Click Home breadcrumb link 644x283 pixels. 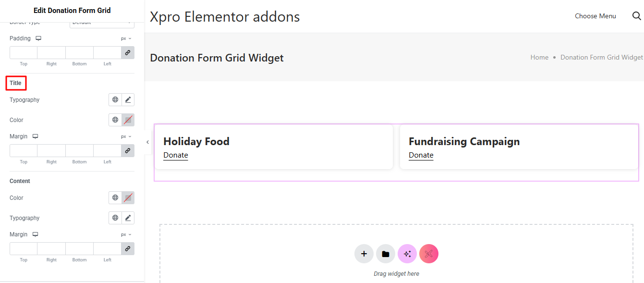[x=539, y=57]
